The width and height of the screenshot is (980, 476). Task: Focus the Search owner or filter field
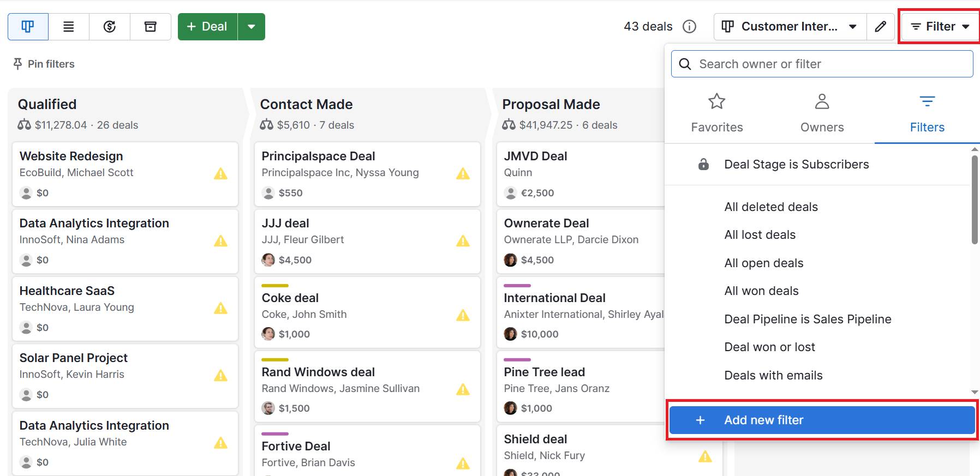822,64
